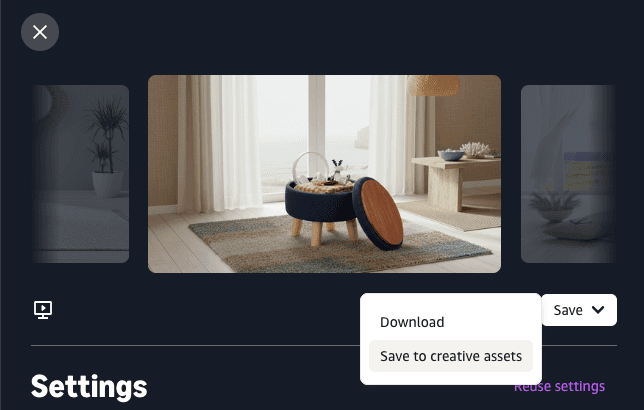Open the Reuse settings link
The width and height of the screenshot is (644, 410).
[559, 387]
